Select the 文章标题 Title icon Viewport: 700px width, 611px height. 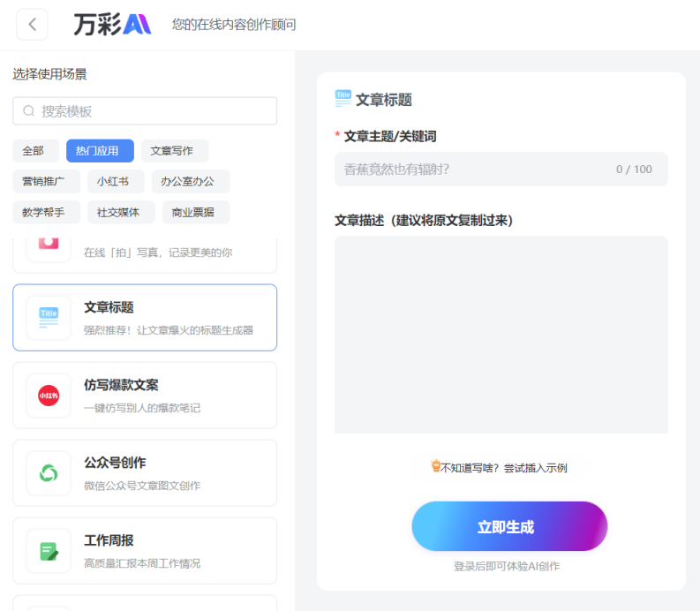pos(49,318)
